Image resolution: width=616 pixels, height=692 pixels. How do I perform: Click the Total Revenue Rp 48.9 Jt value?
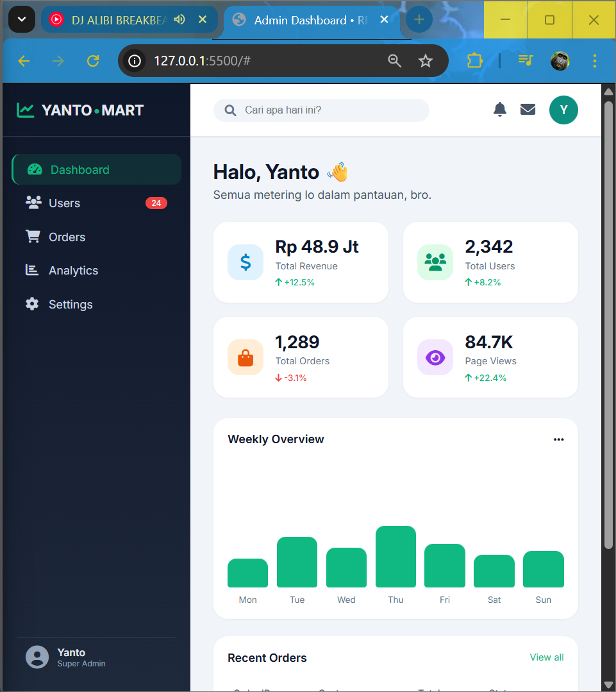[317, 247]
